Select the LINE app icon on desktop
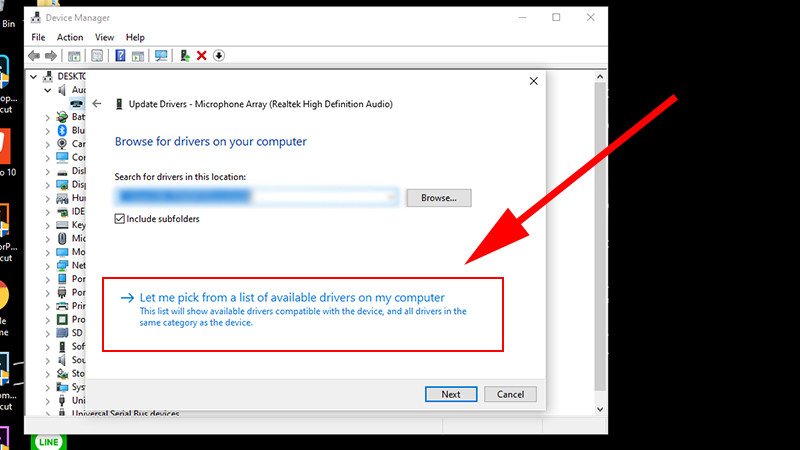 [48, 440]
